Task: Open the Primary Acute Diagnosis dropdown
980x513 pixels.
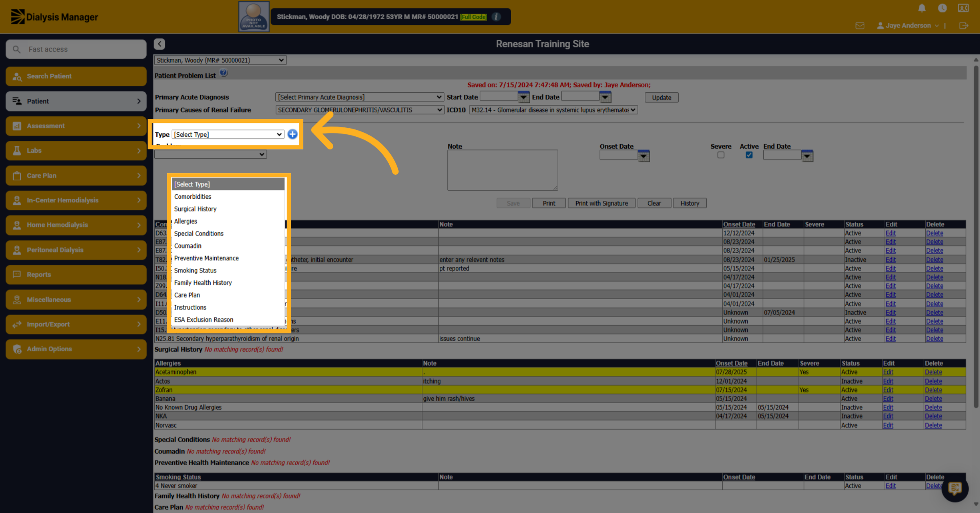Action: [359, 97]
